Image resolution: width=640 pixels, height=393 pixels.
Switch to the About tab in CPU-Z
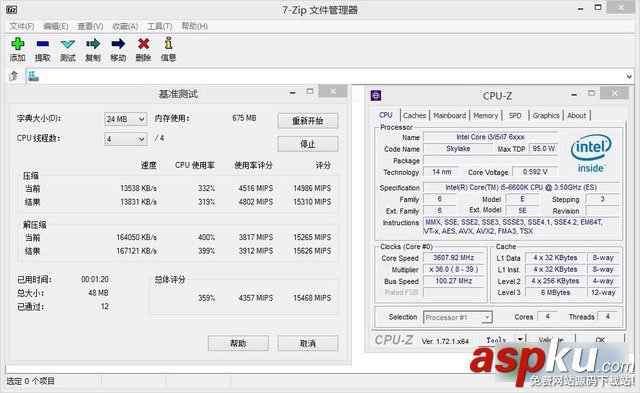click(576, 115)
